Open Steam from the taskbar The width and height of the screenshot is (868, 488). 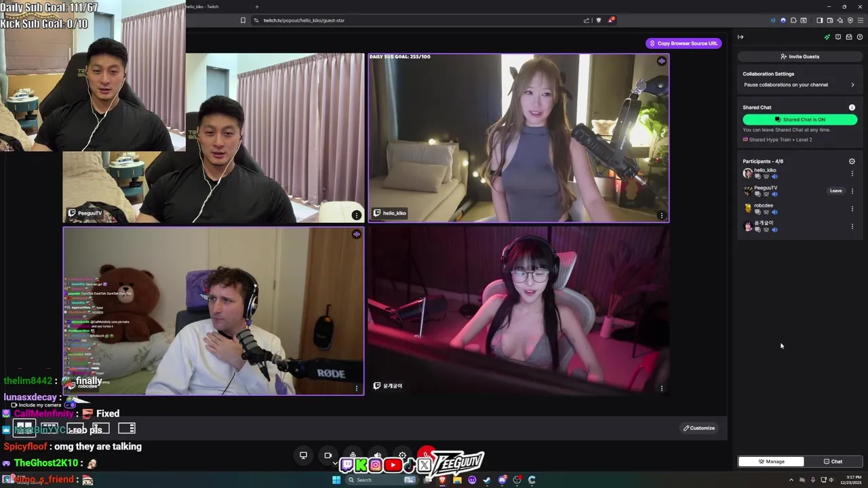[487, 480]
